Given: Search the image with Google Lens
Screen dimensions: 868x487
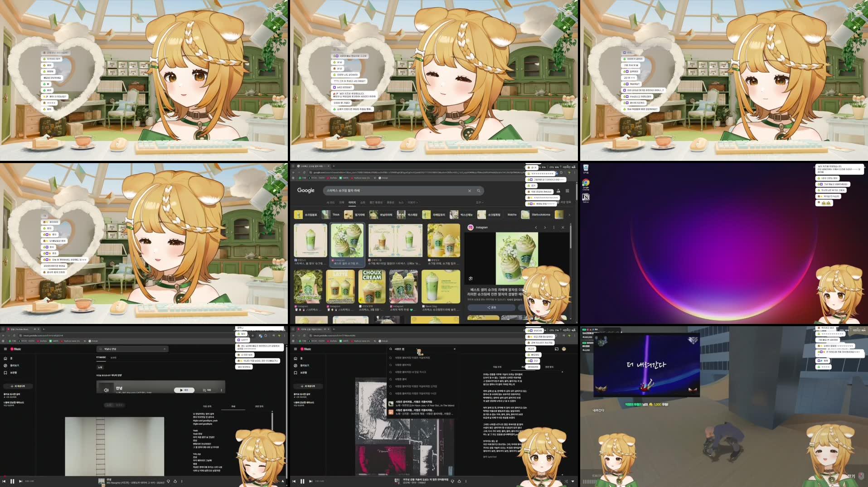Looking at the screenshot, I should coord(470,279).
